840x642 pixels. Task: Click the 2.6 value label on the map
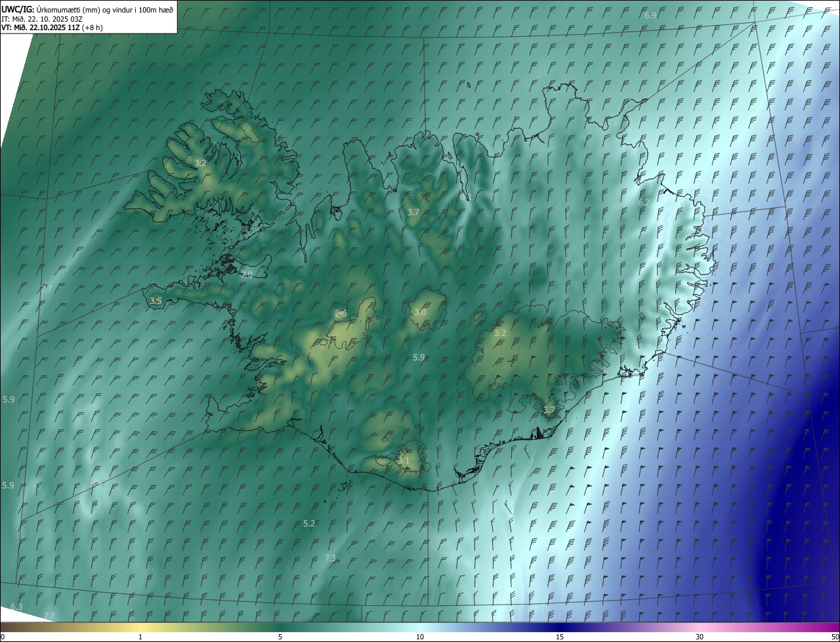tap(341, 313)
